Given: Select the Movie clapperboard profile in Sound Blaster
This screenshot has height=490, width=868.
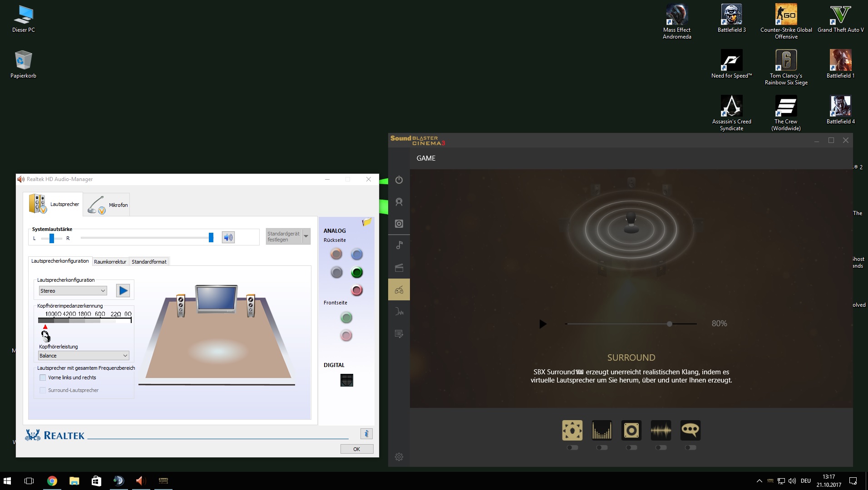Looking at the screenshot, I should (x=399, y=268).
